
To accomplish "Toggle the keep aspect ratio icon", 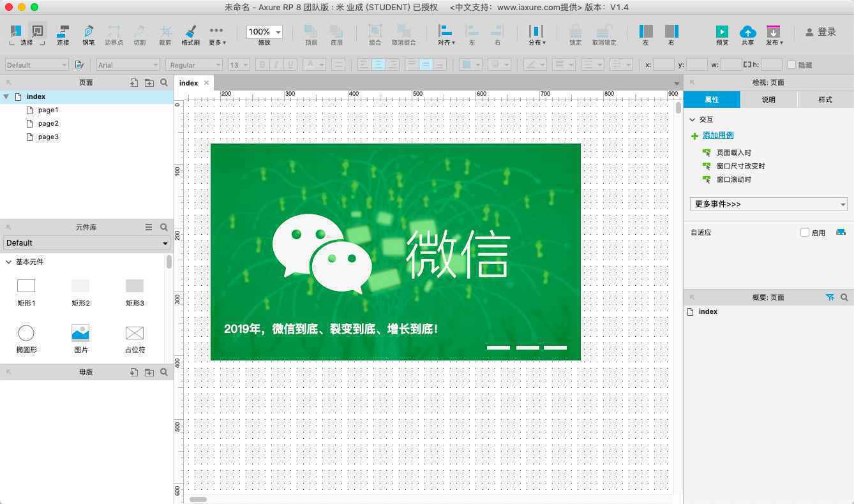I will [x=747, y=64].
